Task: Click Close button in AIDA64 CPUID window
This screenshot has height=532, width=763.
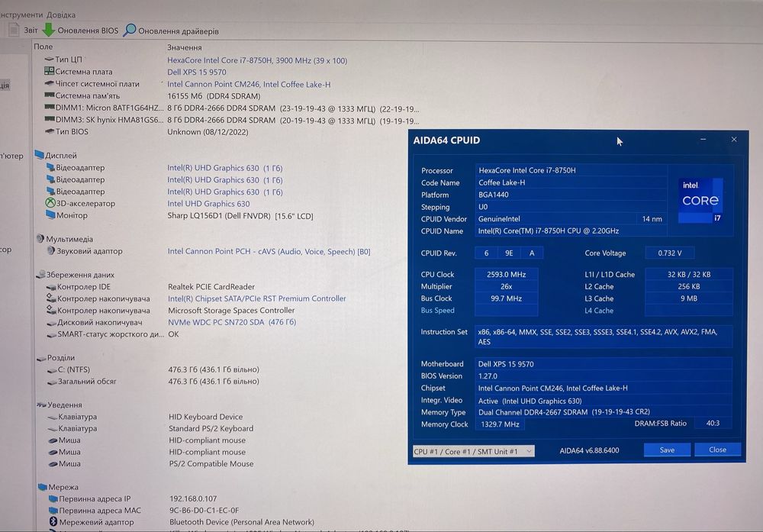Action: (x=718, y=450)
